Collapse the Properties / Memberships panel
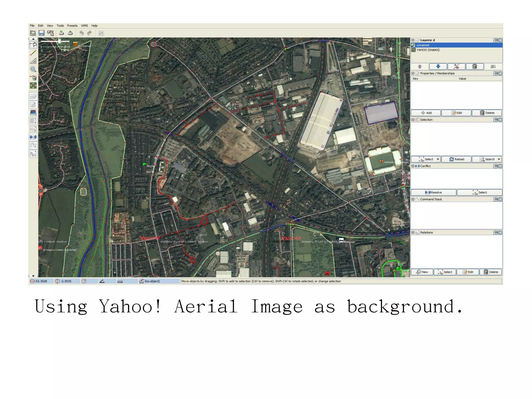This screenshot has width=532, height=399. pos(413,74)
